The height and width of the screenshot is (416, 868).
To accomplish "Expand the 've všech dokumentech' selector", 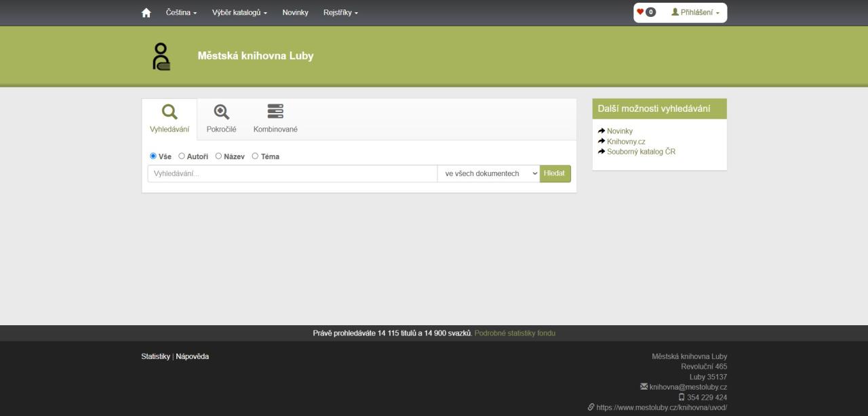I will pos(488,174).
